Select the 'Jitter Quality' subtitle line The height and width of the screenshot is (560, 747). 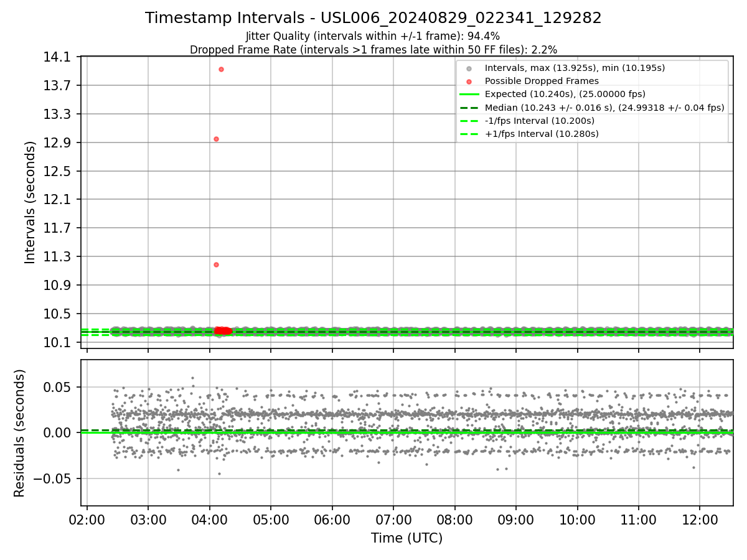point(373,36)
